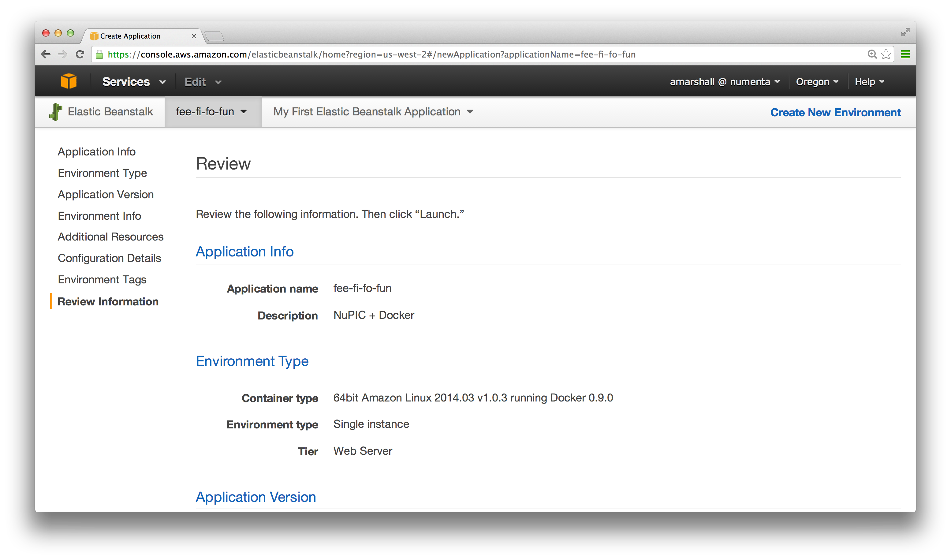
Task: Bookmark page using star icon
Action: point(886,54)
